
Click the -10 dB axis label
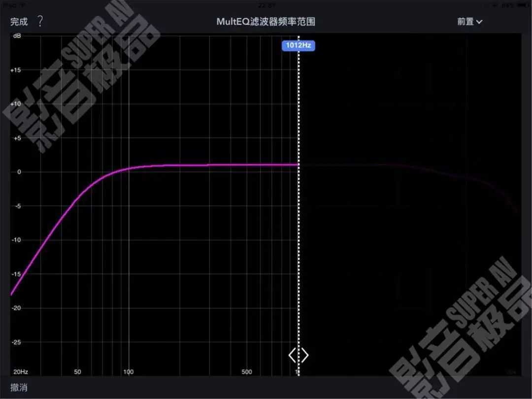tap(16, 240)
